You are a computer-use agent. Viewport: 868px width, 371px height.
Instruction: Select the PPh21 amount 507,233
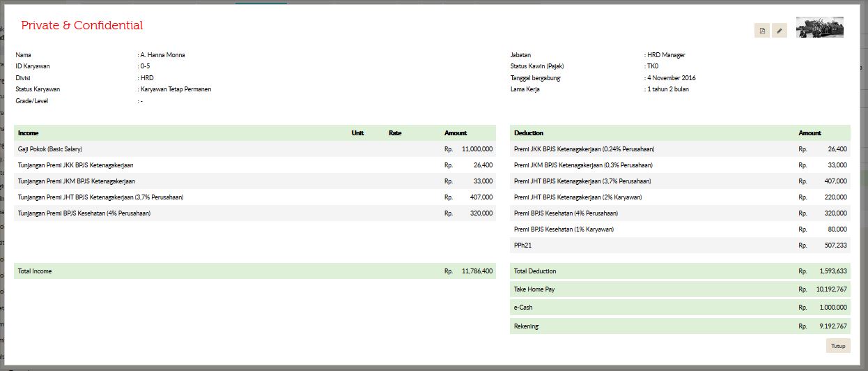[x=835, y=245]
